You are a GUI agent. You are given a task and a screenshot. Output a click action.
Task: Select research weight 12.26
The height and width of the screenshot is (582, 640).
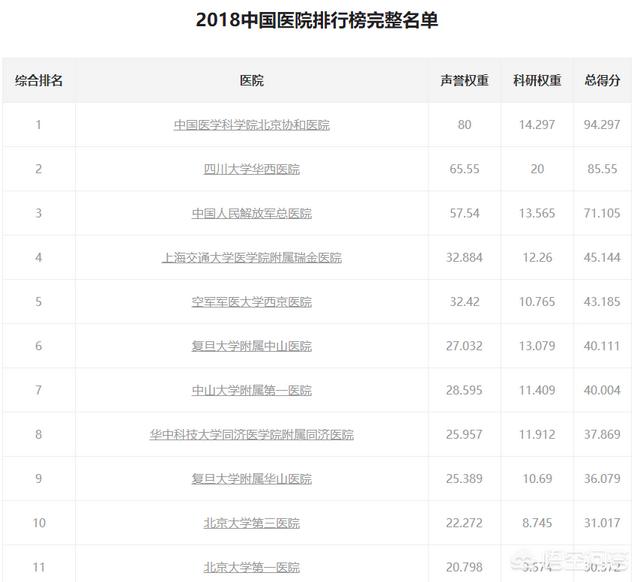537,258
